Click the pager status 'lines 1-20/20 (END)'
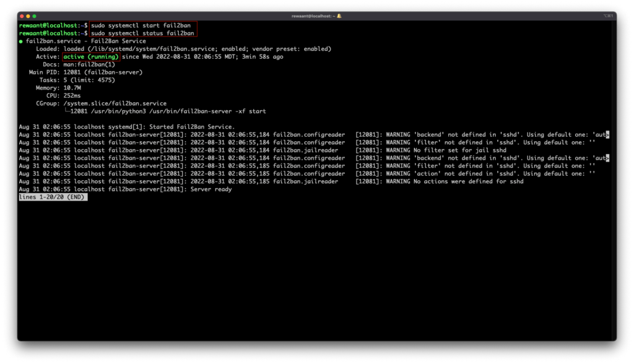Image resolution: width=634 pixels, height=364 pixels. [53, 197]
